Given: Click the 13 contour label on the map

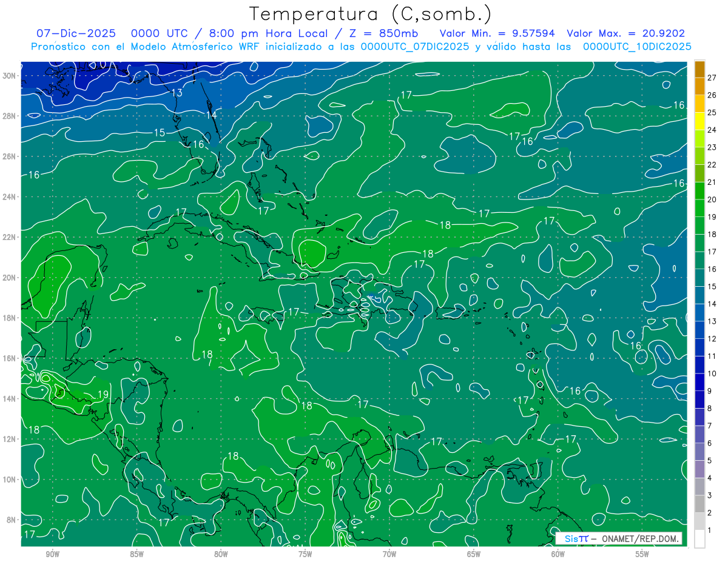Looking at the screenshot, I should (x=177, y=93).
